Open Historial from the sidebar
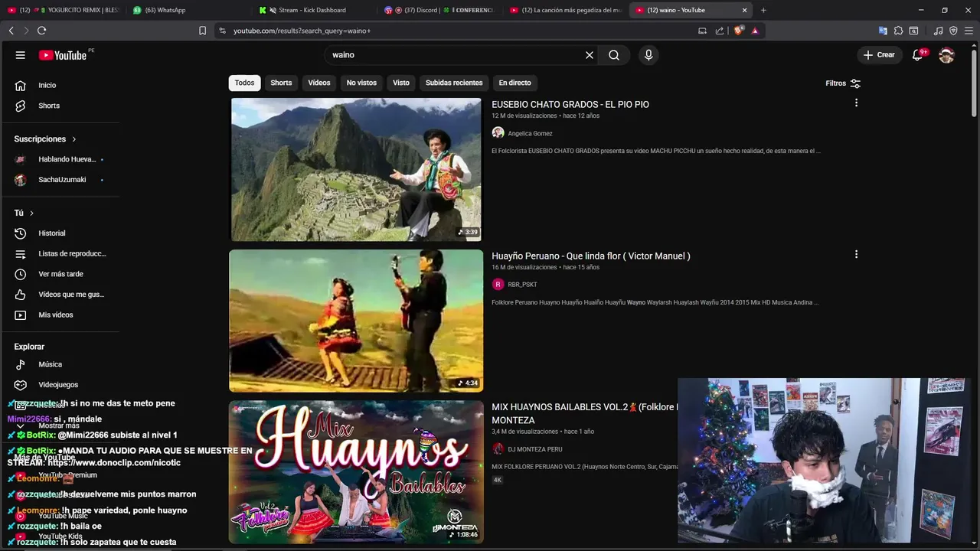 (x=60, y=233)
